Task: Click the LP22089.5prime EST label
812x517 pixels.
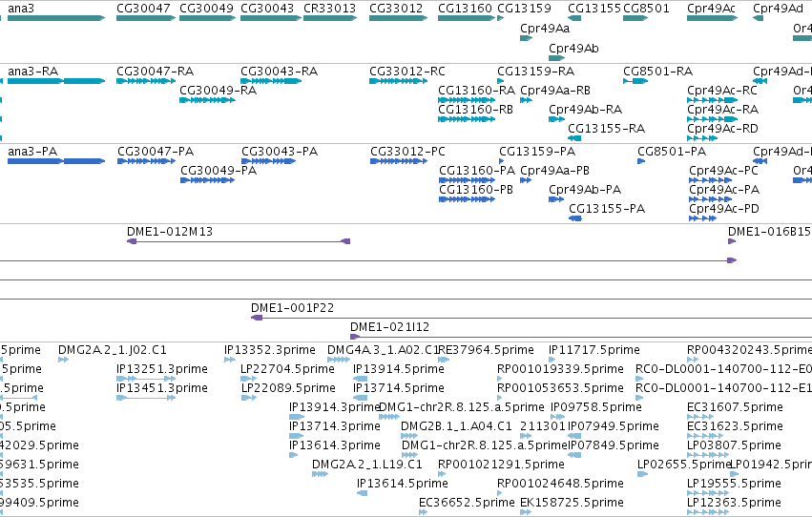Action: click(x=288, y=387)
